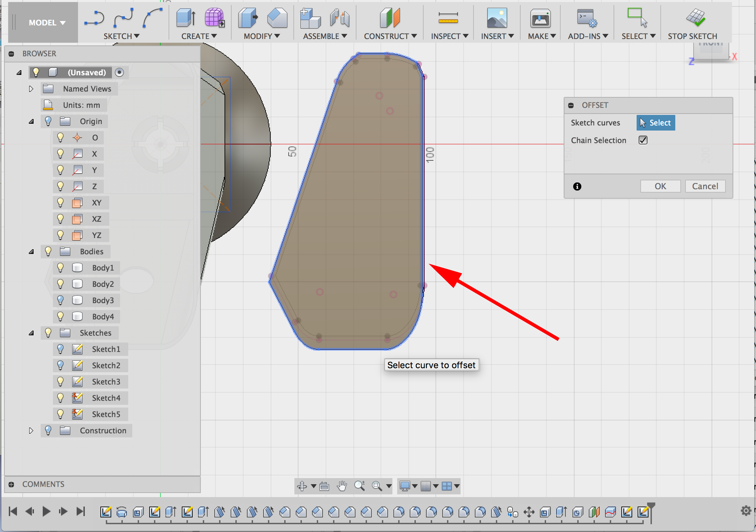
Task: Open the SKETCH menu
Action: (121, 36)
